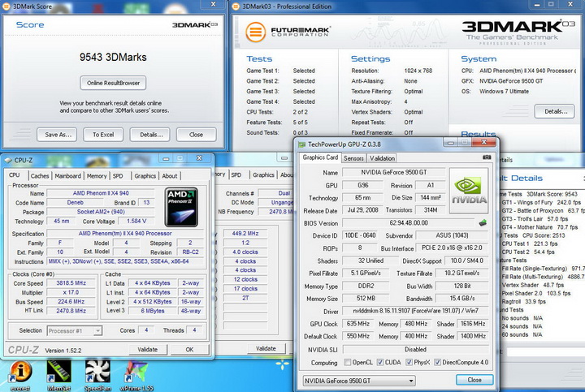
Task: Open the SPD tab in background CPU-Z window
Action: pos(236,174)
